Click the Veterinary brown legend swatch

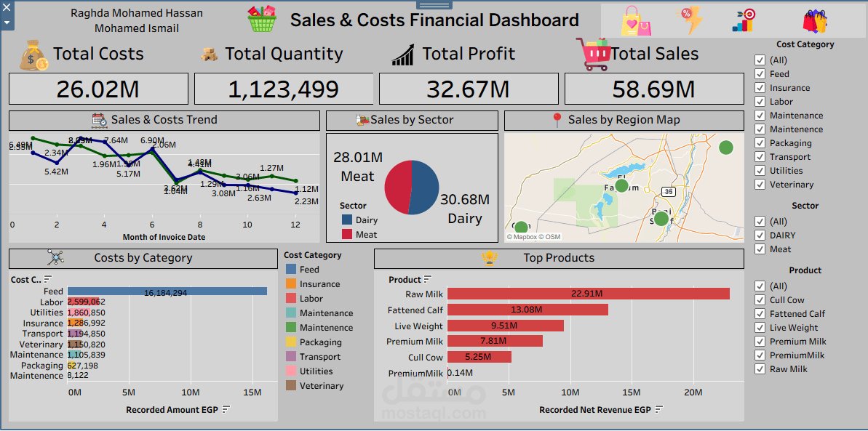291,386
